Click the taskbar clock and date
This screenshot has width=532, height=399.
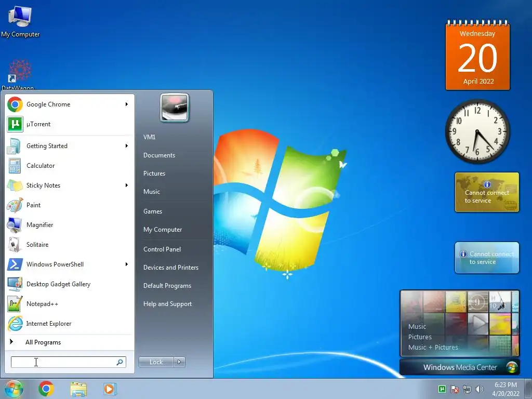506,389
